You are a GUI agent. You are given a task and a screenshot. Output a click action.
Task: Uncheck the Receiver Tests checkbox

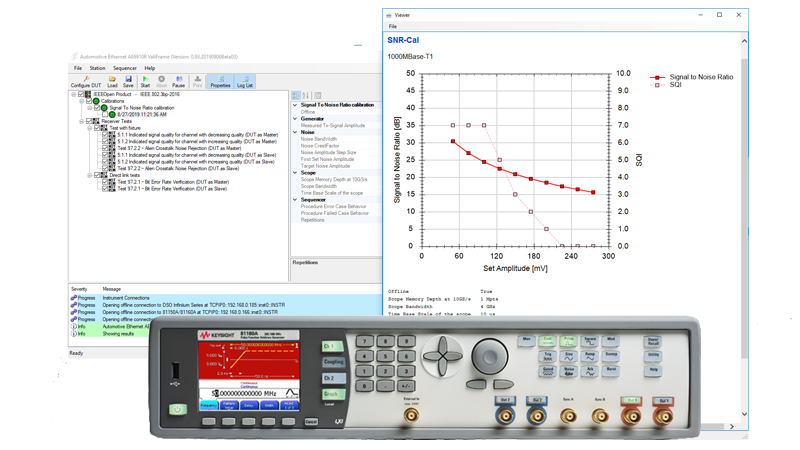click(89, 121)
